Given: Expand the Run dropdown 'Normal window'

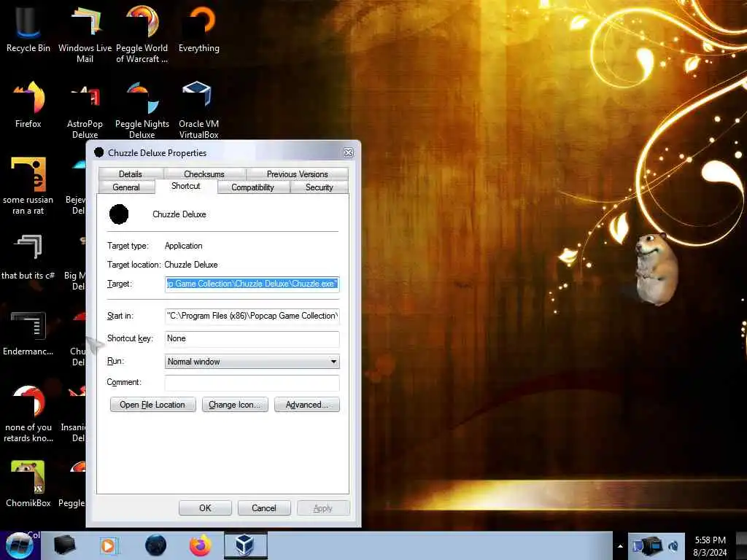Looking at the screenshot, I should pos(252,362).
